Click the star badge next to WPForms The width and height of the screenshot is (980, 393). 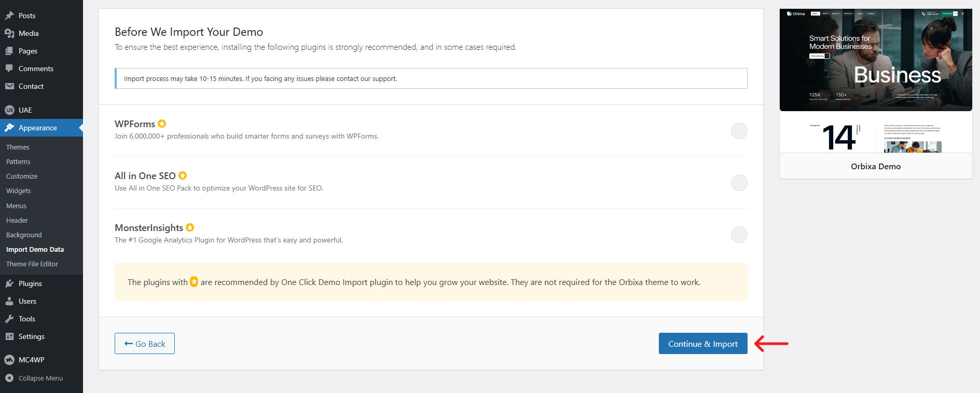(x=162, y=124)
